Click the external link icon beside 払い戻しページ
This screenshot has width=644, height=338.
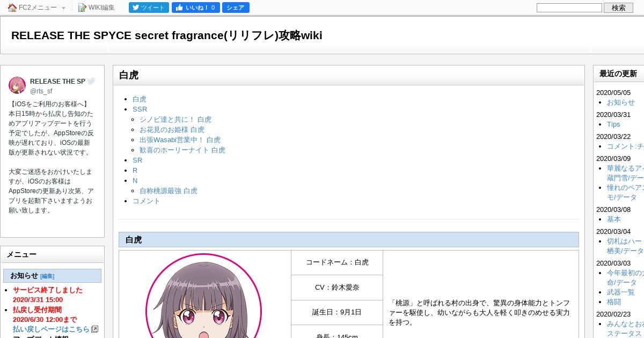pyautogui.click(x=95, y=329)
